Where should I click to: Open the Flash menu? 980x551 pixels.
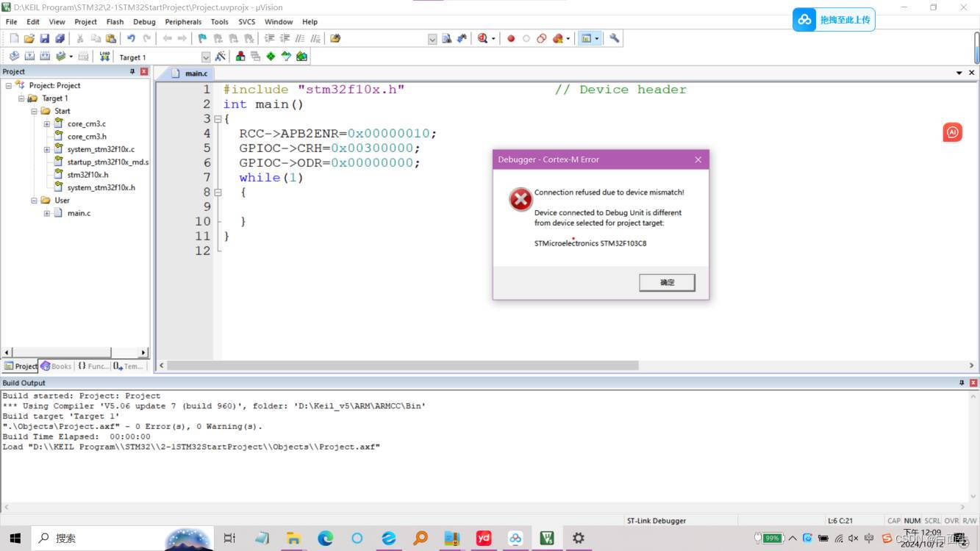click(115, 22)
